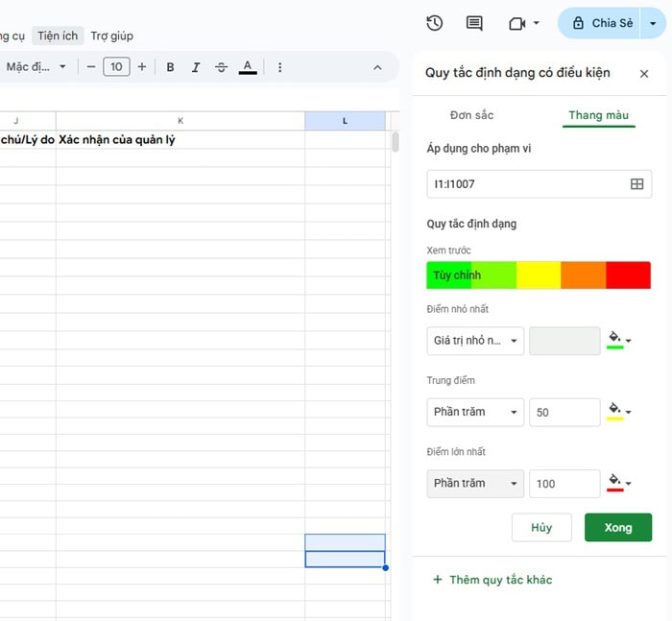Image resolution: width=672 pixels, height=621 pixels.
Task: Switch to the Đơn sắc tab
Action: tap(471, 115)
